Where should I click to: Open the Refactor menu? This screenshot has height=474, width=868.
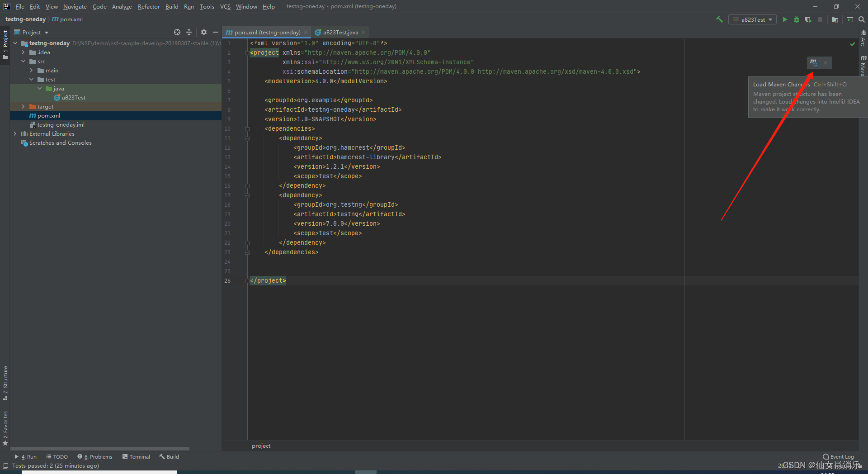point(149,6)
